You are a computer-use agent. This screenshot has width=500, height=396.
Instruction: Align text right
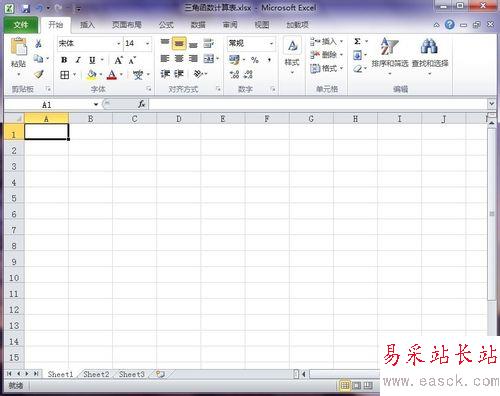pos(193,59)
